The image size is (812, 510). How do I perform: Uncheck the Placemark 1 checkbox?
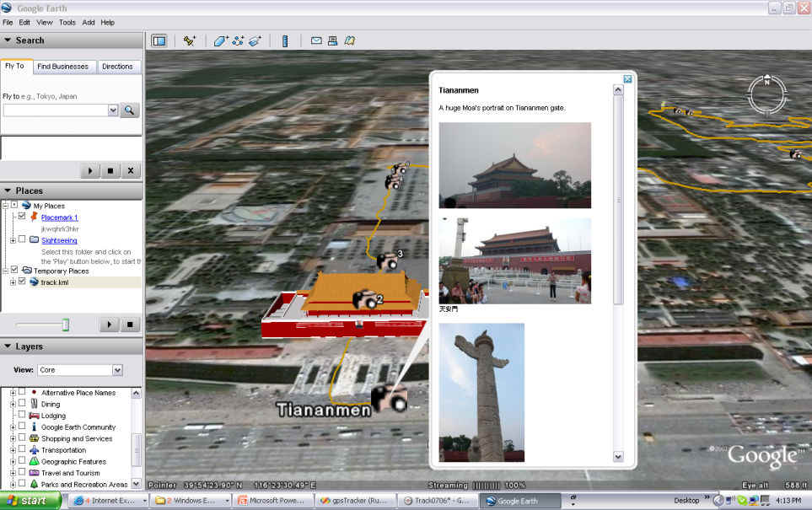tap(22, 216)
